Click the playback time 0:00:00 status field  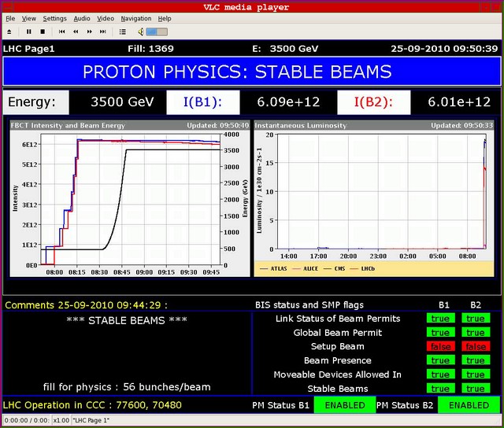click(x=26, y=420)
